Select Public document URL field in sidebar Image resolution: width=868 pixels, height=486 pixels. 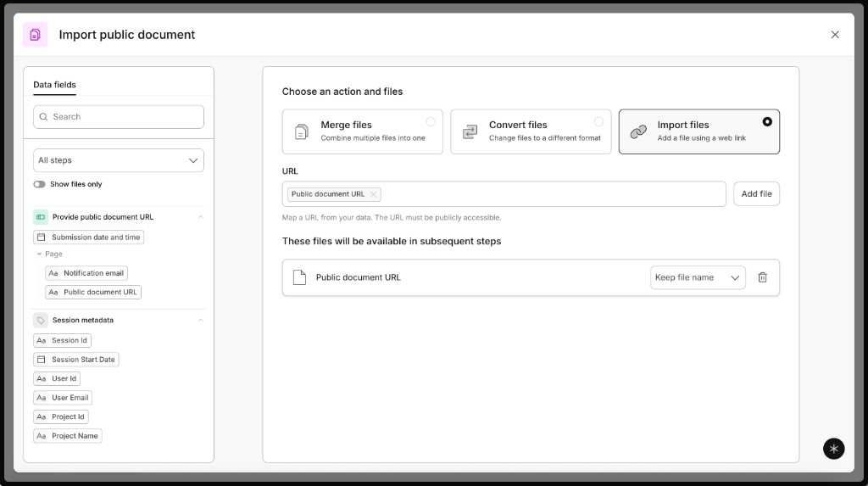(x=93, y=292)
